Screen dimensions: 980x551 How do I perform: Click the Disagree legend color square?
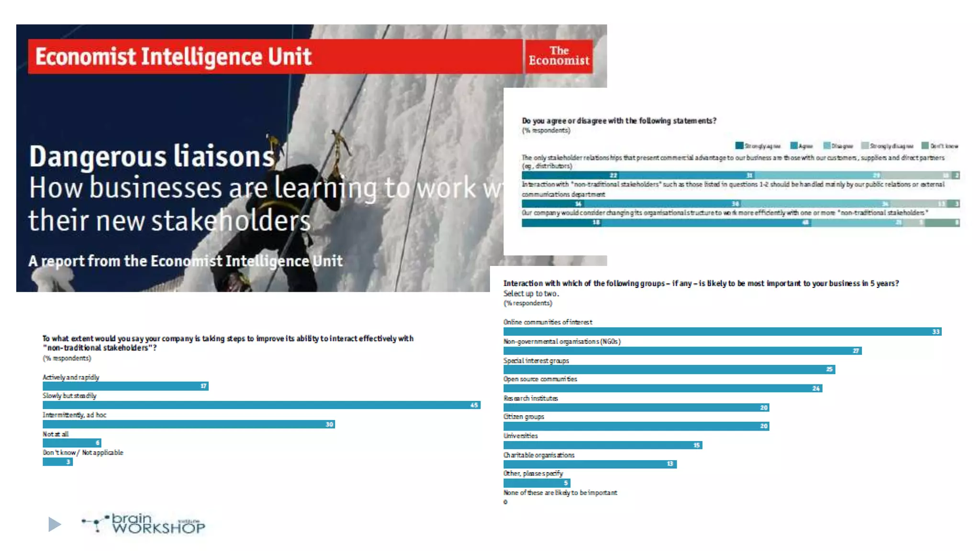pos(826,145)
